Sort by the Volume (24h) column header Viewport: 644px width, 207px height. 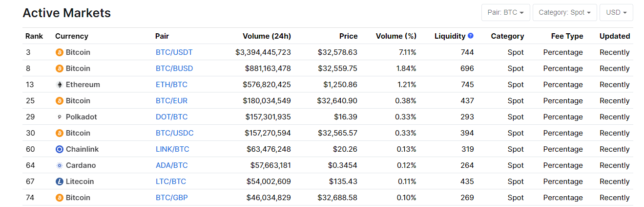click(x=267, y=36)
